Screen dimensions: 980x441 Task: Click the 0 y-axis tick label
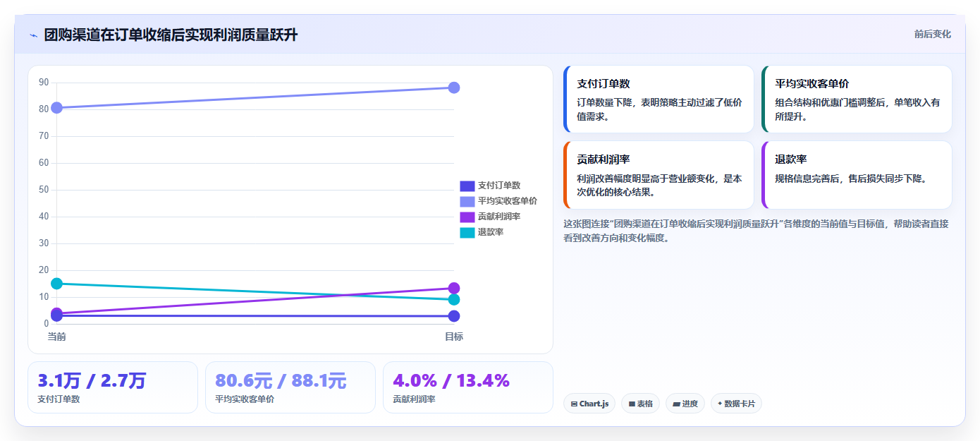point(47,324)
